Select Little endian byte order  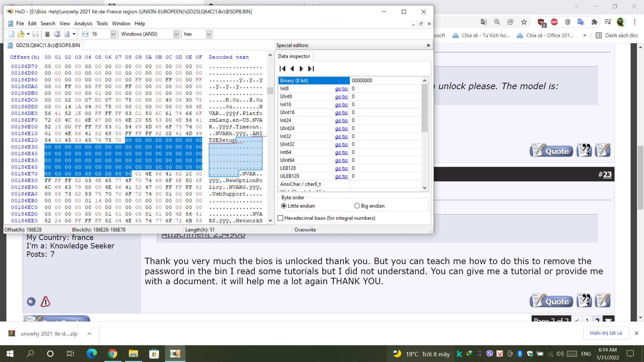coord(284,206)
